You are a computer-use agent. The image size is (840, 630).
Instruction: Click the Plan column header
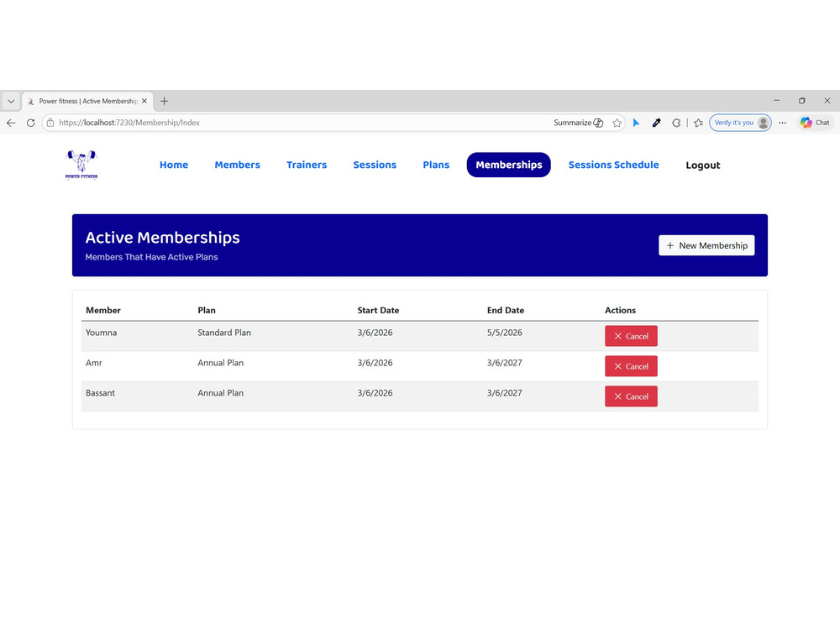click(x=207, y=310)
